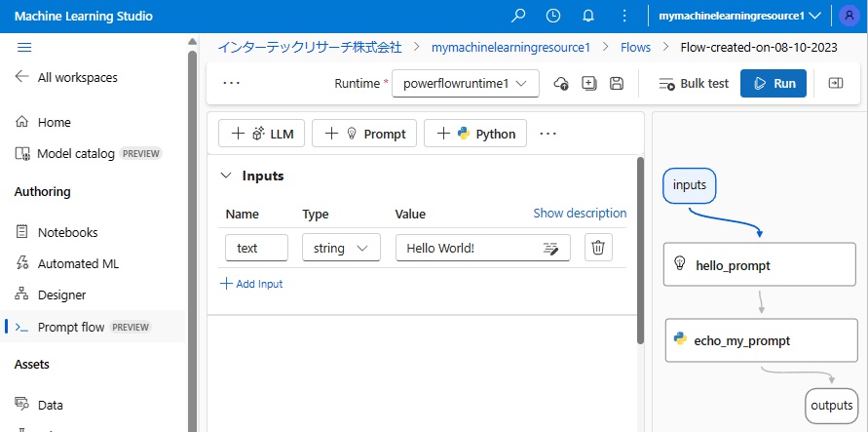Switch workspace via mymachinelearningresource1 dropdown
Viewport: 868px width, 432px height.
tap(739, 16)
